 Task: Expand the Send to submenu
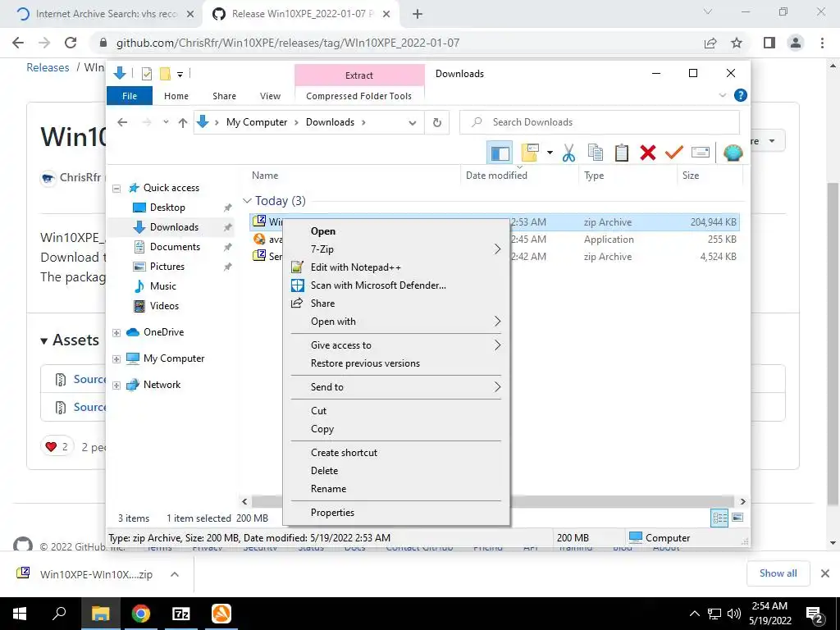396,387
